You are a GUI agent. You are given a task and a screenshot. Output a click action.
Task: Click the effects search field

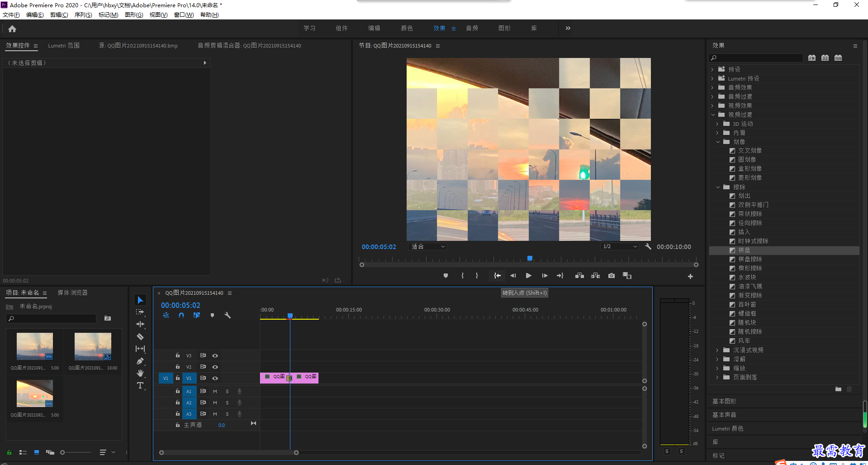(x=756, y=58)
